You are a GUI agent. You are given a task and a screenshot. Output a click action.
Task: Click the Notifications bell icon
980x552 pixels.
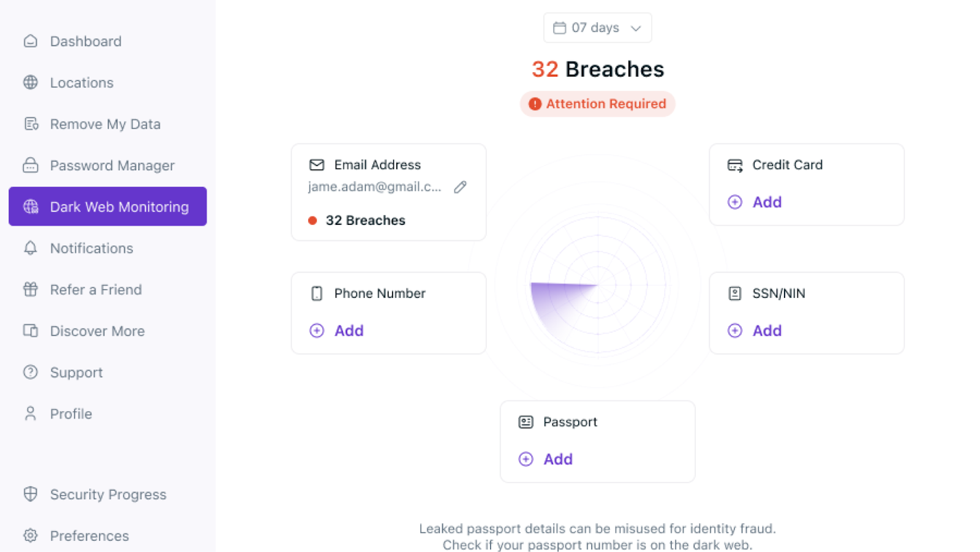[31, 248]
